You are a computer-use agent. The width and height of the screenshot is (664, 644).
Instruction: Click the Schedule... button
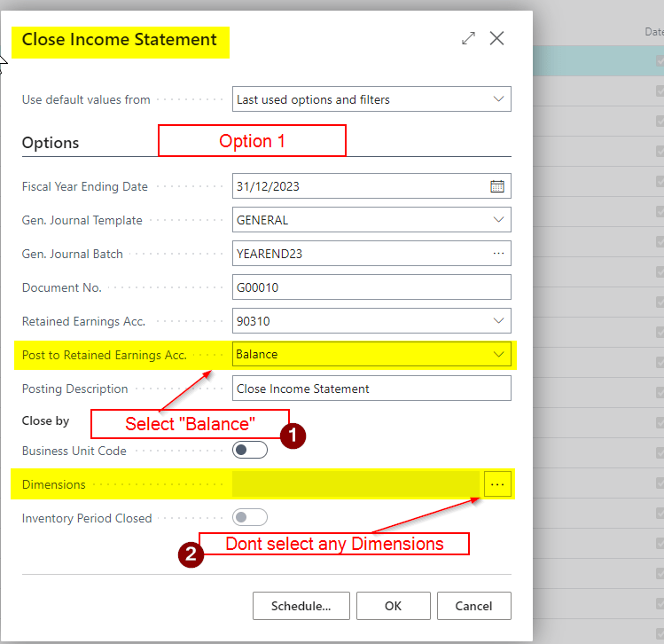coord(301,607)
